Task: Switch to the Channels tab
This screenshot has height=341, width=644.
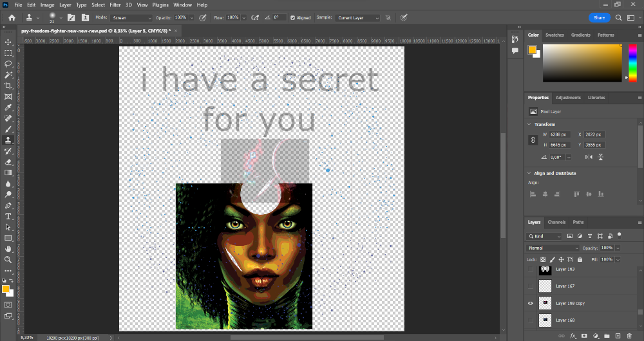Action: tap(556, 222)
